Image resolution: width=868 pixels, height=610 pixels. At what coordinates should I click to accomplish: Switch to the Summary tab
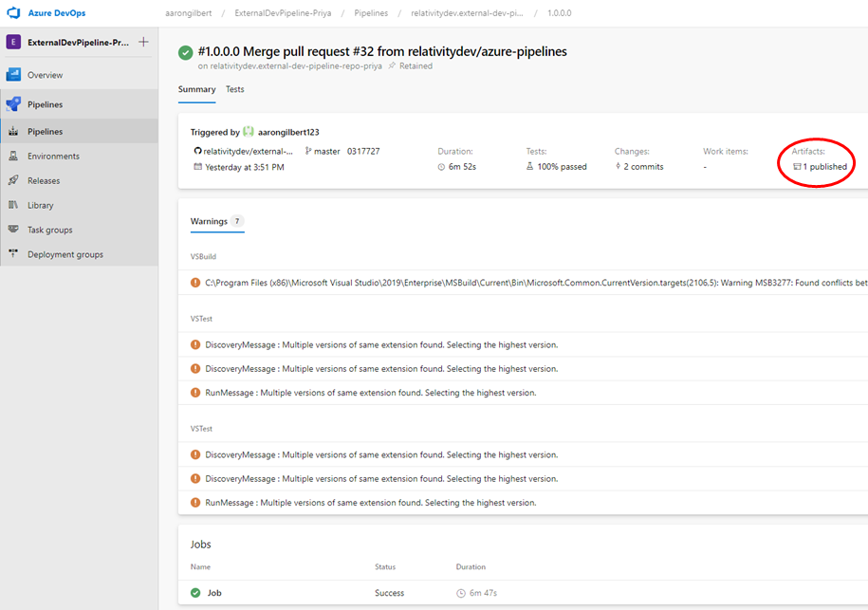click(196, 89)
